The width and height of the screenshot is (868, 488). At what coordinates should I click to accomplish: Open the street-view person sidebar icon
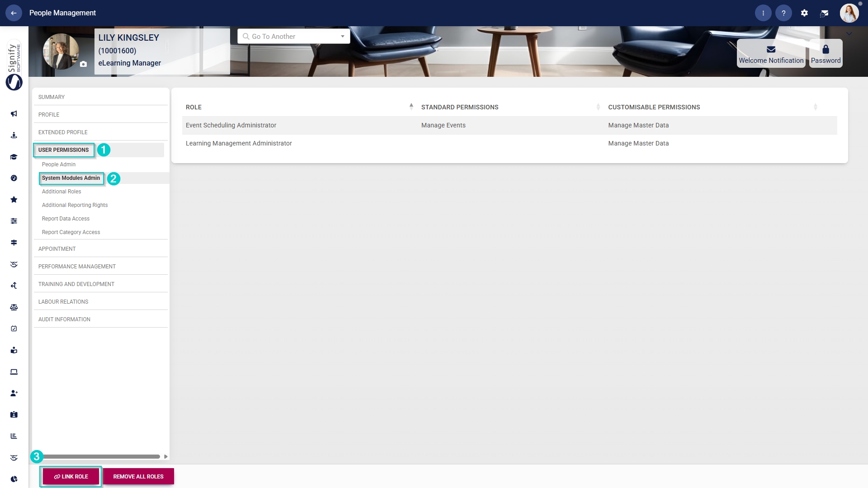(14, 135)
